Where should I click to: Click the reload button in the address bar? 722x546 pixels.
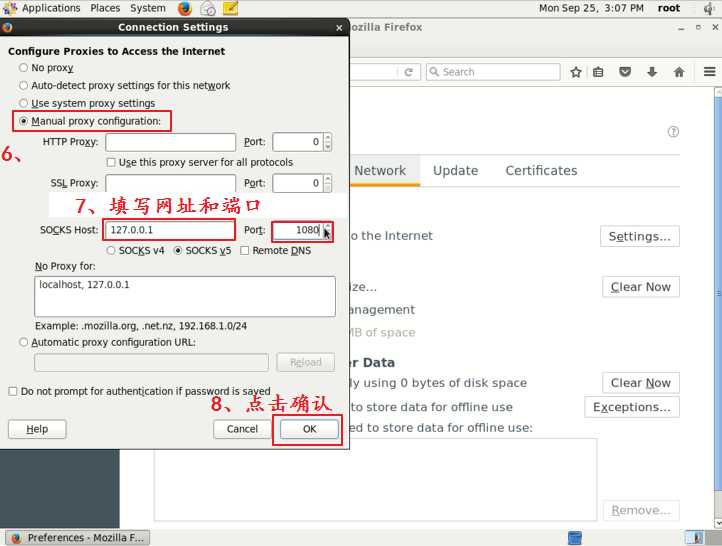[x=408, y=72]
